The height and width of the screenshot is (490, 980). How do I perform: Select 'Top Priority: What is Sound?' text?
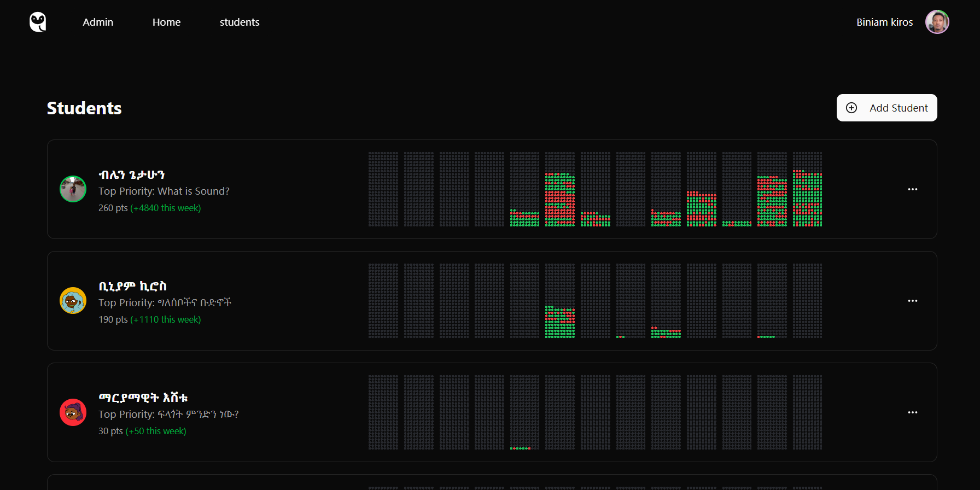(164, 191)
